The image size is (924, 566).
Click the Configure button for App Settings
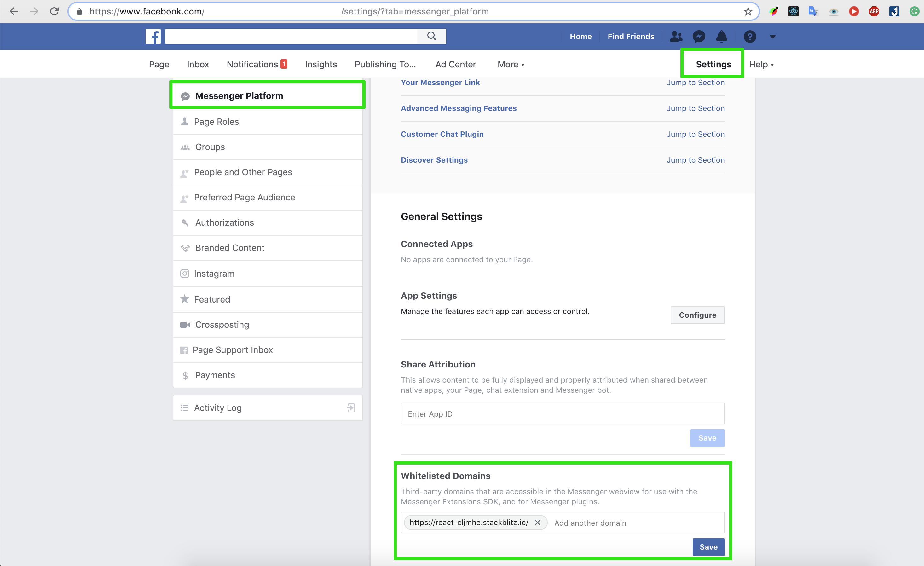pyautogui.click(x=697, y=315)
